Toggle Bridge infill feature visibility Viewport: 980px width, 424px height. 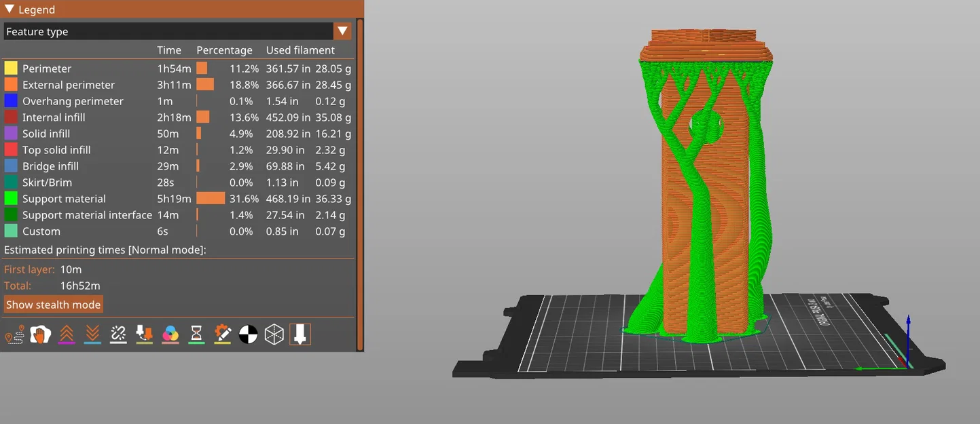[178, 166]
